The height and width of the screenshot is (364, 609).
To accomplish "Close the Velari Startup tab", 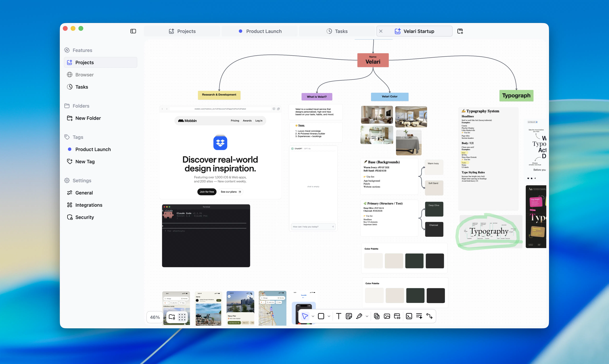I will [381, 31].
